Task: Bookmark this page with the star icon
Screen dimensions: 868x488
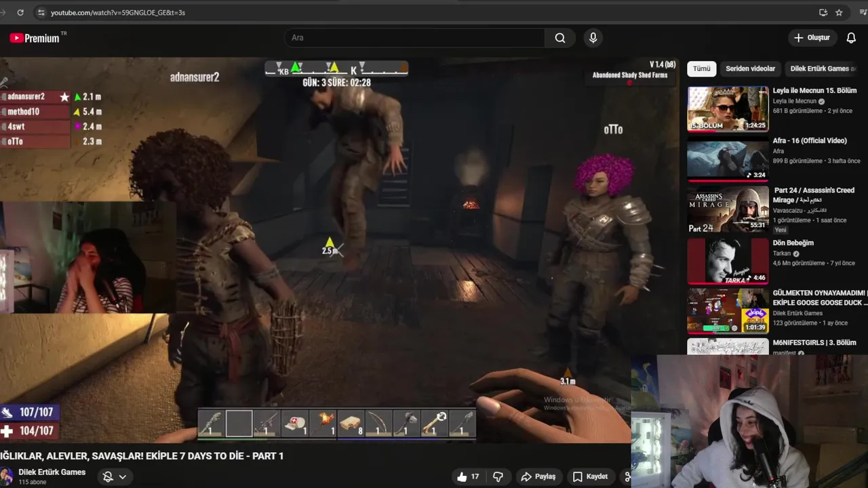Action: pyautogui.click(x=839, y=12)
